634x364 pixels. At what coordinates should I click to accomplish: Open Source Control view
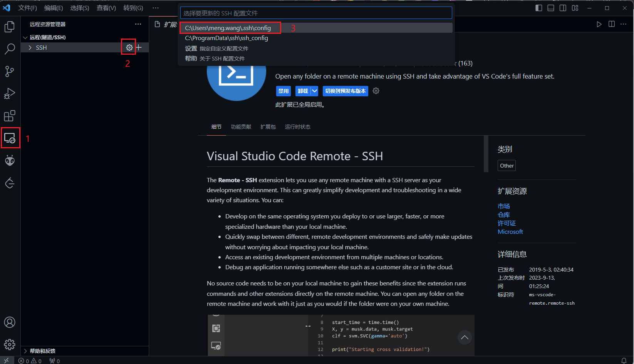pyautogui.click(x=10, y=71)
